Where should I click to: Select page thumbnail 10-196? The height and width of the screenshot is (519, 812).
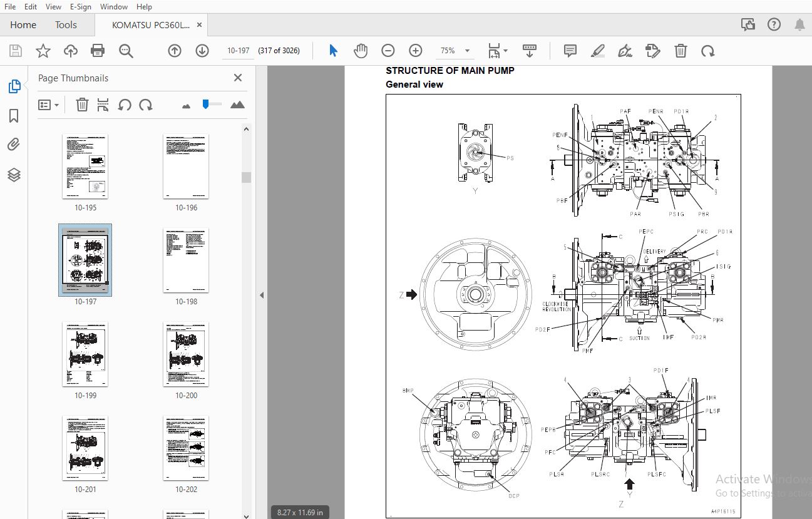pos(186,167)
